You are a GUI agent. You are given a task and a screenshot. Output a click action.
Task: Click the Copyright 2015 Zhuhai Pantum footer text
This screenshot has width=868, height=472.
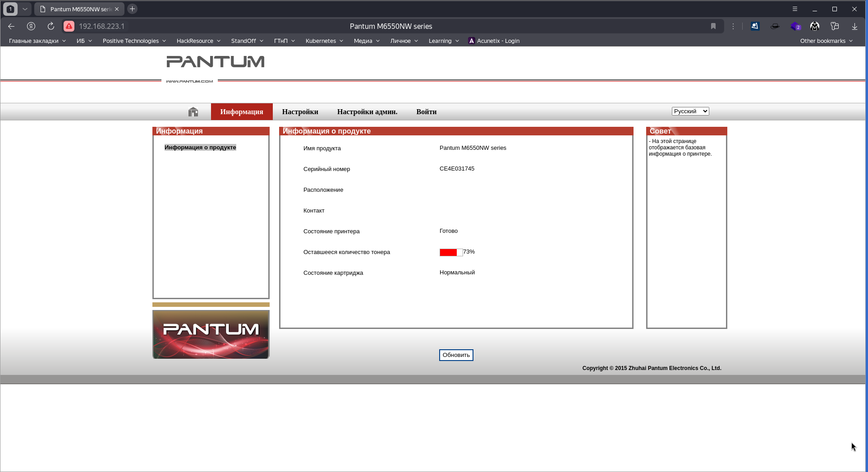[x=652, y=368]
